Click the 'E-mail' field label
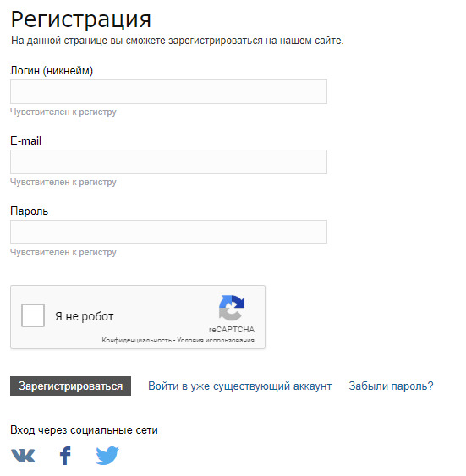 [26, 140]
